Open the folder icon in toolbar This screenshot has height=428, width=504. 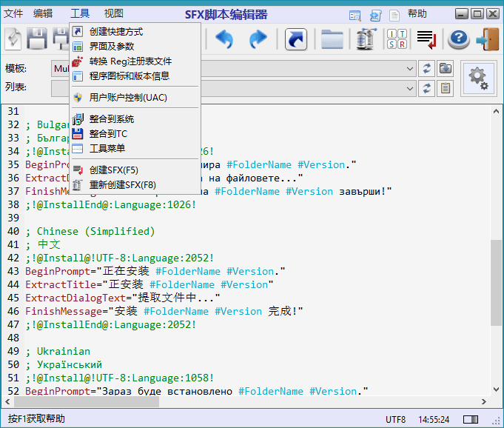[332, 39]
